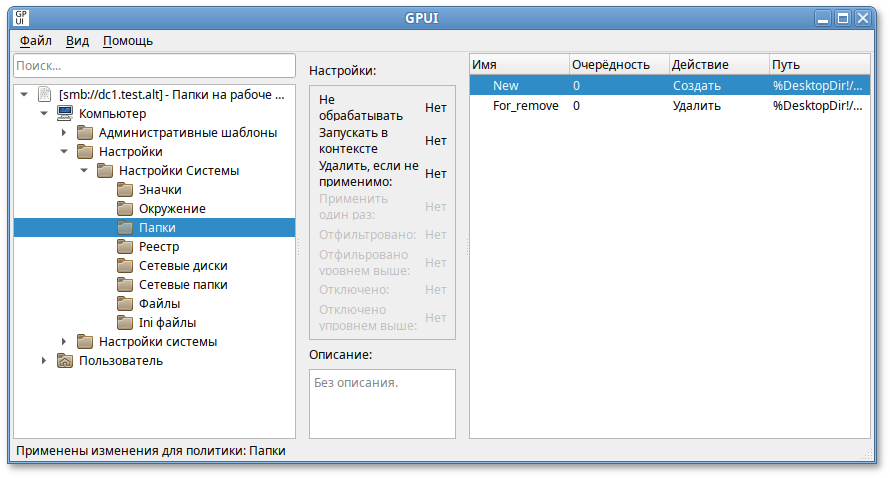
Task: Click the window resize grip in status bar
Action: pyautogui.click(x=867, y=454)
